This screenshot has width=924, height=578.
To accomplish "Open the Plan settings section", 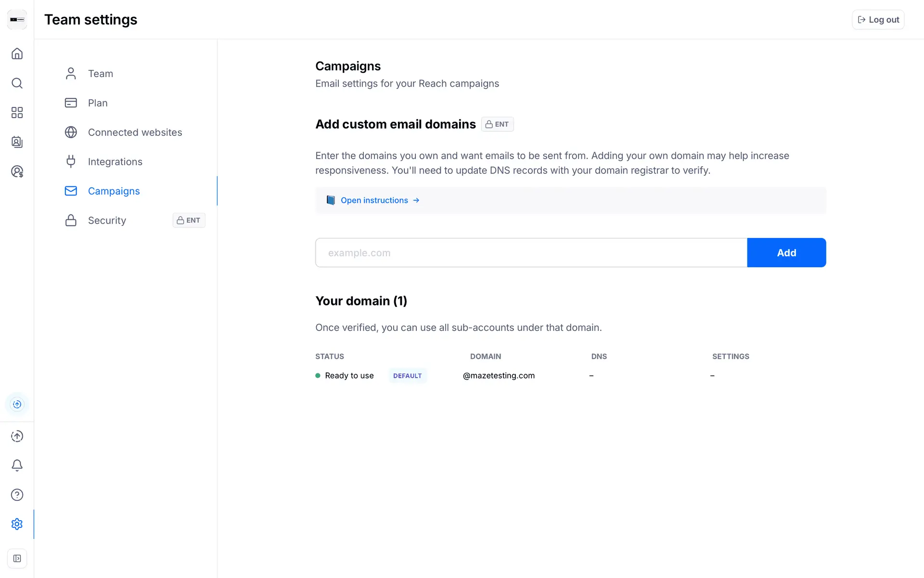I will pos(98,103).
